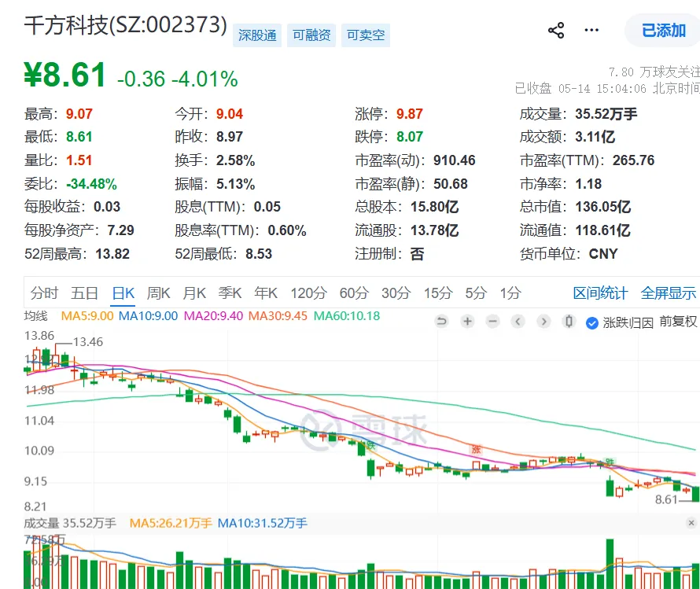The image size is (700, 589).
Task: Zoom out chart with minus icon
Action: click(x=493, y=322)
